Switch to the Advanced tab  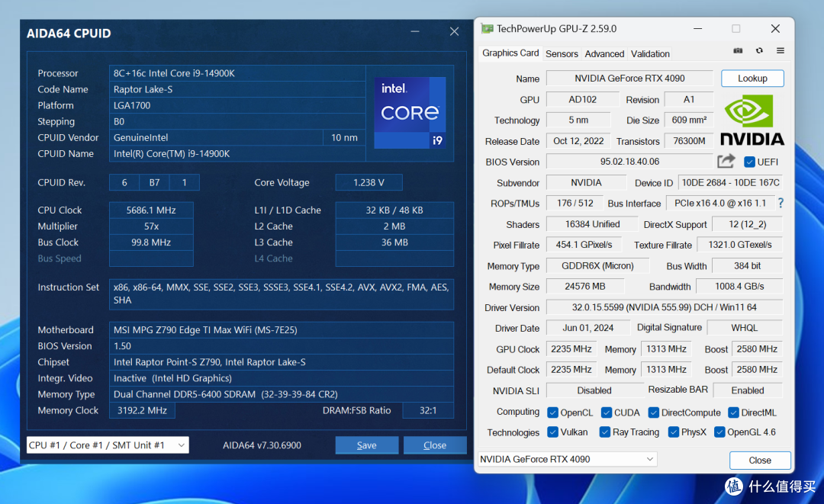tap(604, 53)
